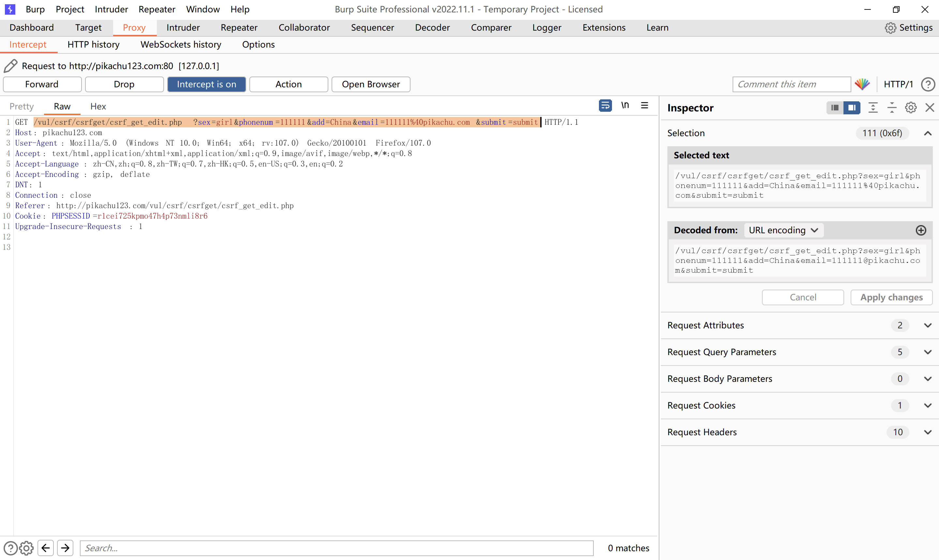Click the Forward button
Screen dimensions: 939x560
coord(42,84)
